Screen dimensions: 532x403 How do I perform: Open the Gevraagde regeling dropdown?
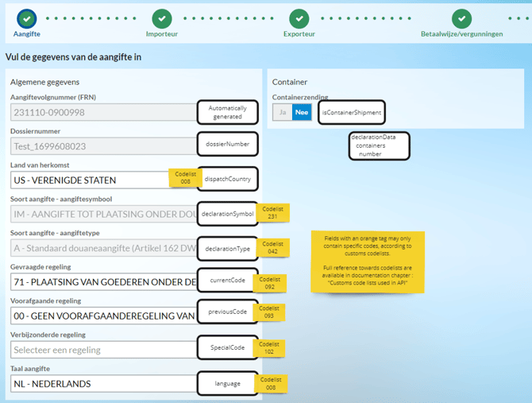pyautogui.click(x=104, y=282)
